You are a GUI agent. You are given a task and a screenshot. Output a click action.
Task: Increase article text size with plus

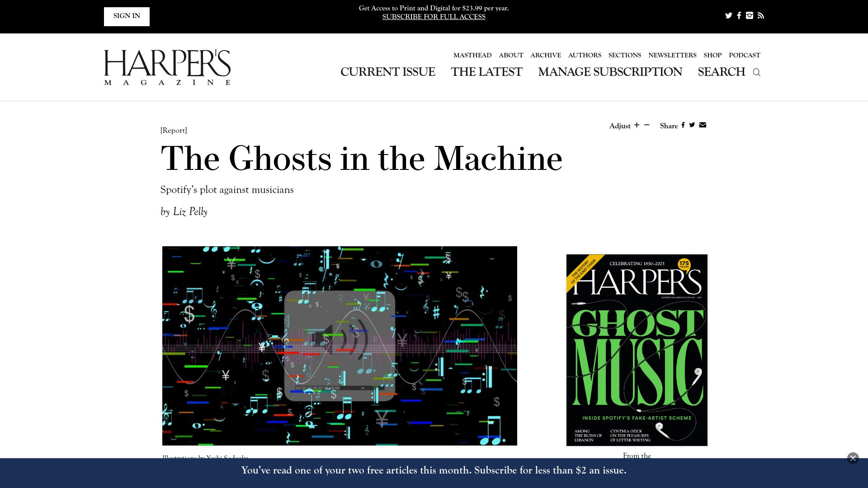[x=637, y=125]
